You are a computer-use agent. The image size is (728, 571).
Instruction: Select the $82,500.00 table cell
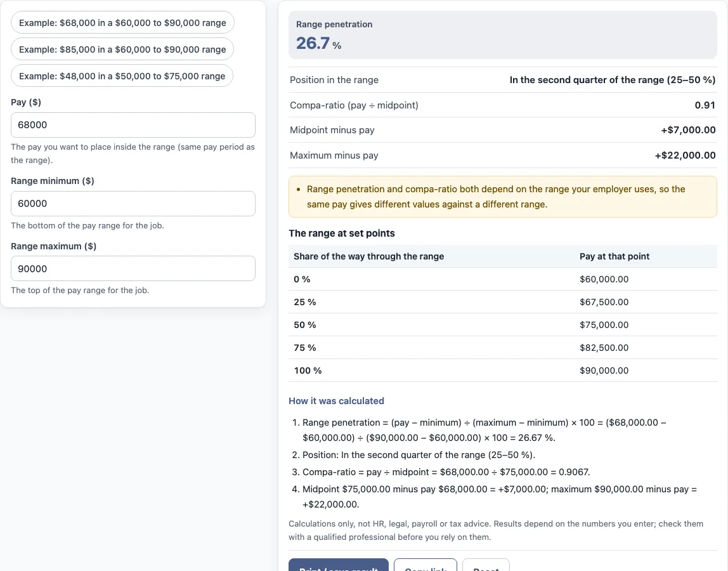coord(604,348)
